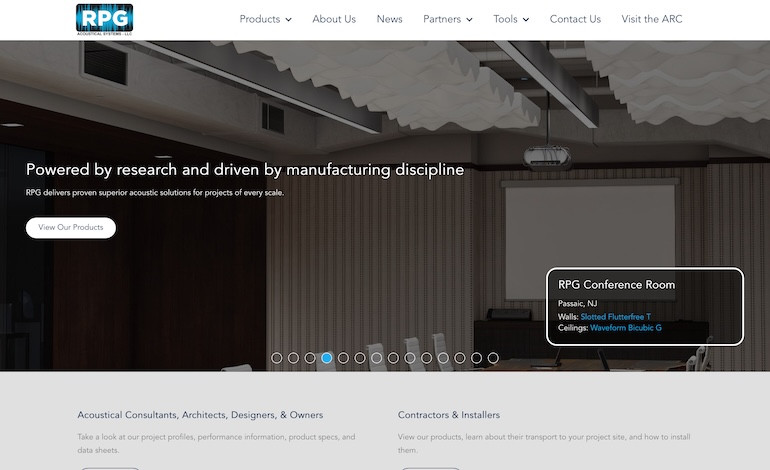Image resolution: width=770 pixels, height=470 pixels.
Task: Select the first carousel slide dot
Action: pos(276,358)
